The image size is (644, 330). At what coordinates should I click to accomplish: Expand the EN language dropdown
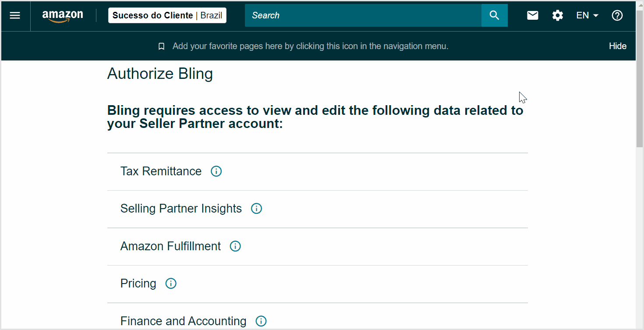click(587, 15)
